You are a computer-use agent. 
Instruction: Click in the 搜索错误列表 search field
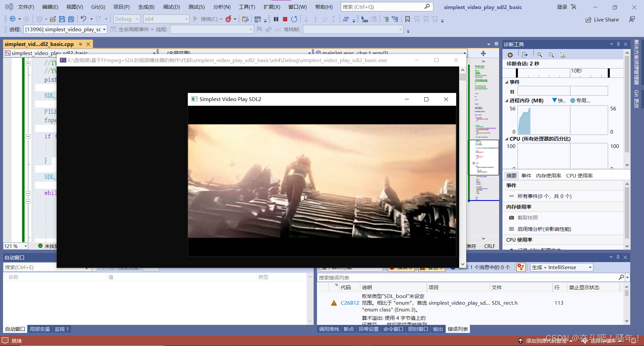[x=468, y=278]
